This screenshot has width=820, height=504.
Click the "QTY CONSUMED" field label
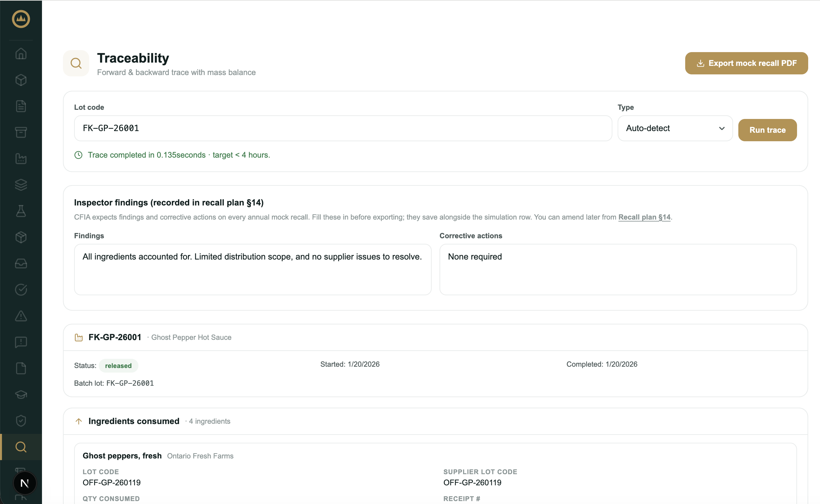112,499
